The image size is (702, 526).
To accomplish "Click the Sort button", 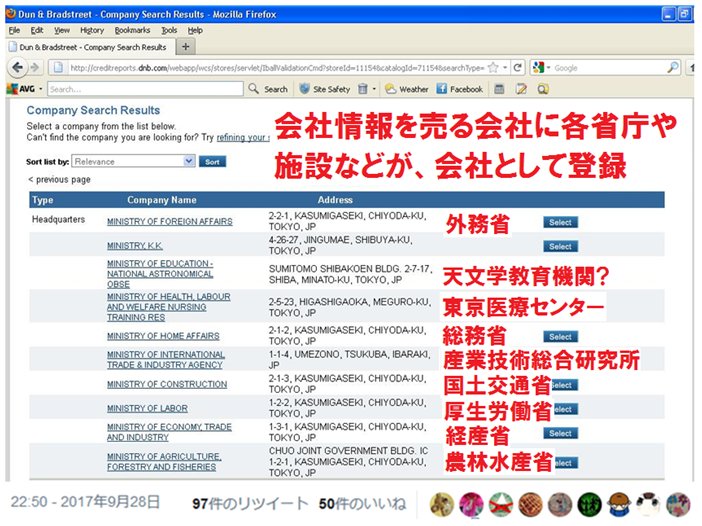I will 212,162.
